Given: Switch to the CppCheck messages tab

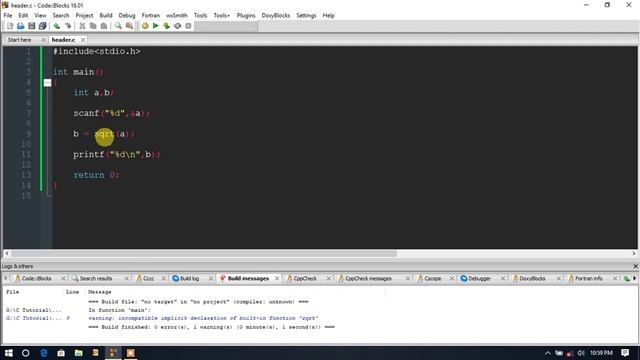Looking at the screenshot, I should 368,278.
